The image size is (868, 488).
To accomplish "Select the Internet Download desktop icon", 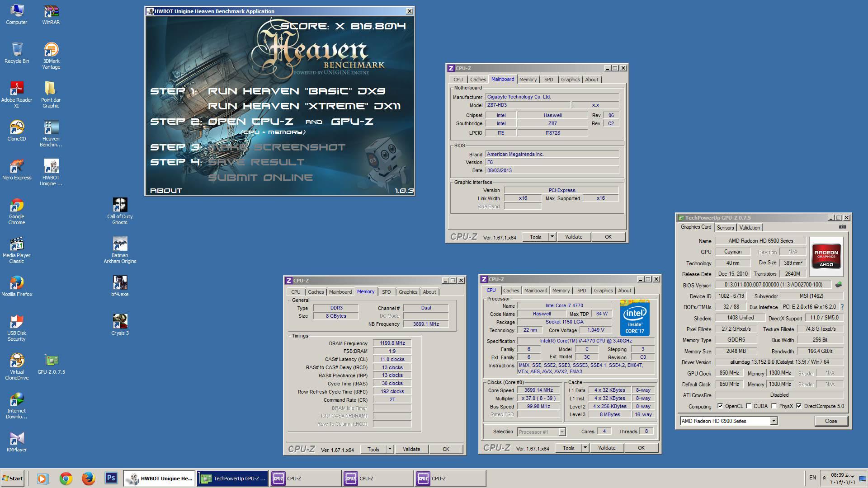I will (x=17, y=405).
